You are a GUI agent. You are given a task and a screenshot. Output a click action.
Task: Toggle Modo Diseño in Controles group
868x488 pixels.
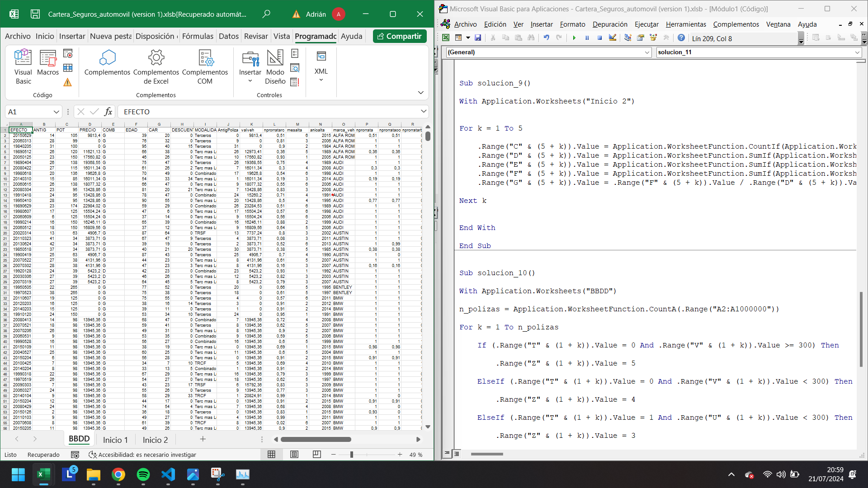click(275, 68)
